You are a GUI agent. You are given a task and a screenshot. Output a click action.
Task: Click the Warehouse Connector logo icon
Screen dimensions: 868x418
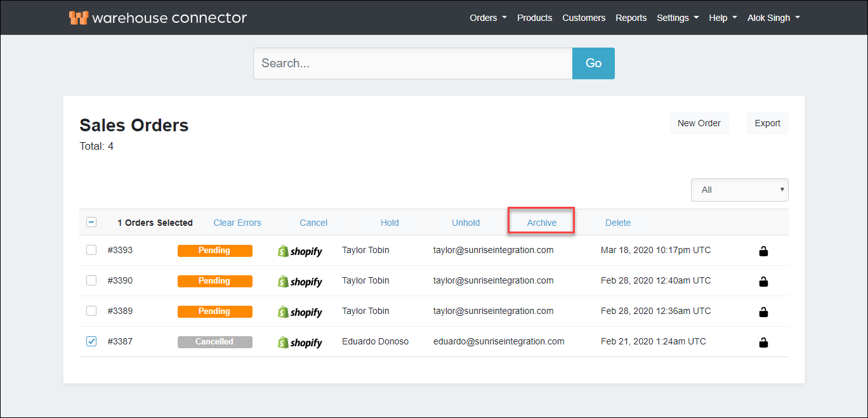point(78,18)
